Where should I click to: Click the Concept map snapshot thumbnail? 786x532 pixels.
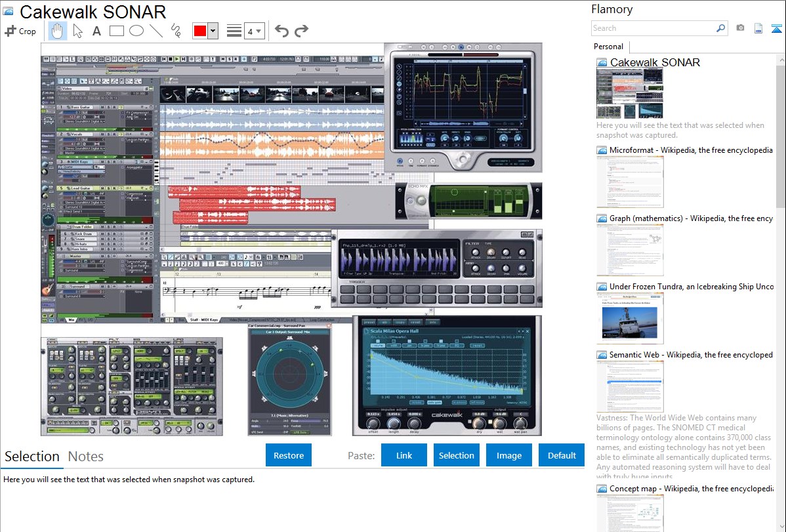[630, 514]
